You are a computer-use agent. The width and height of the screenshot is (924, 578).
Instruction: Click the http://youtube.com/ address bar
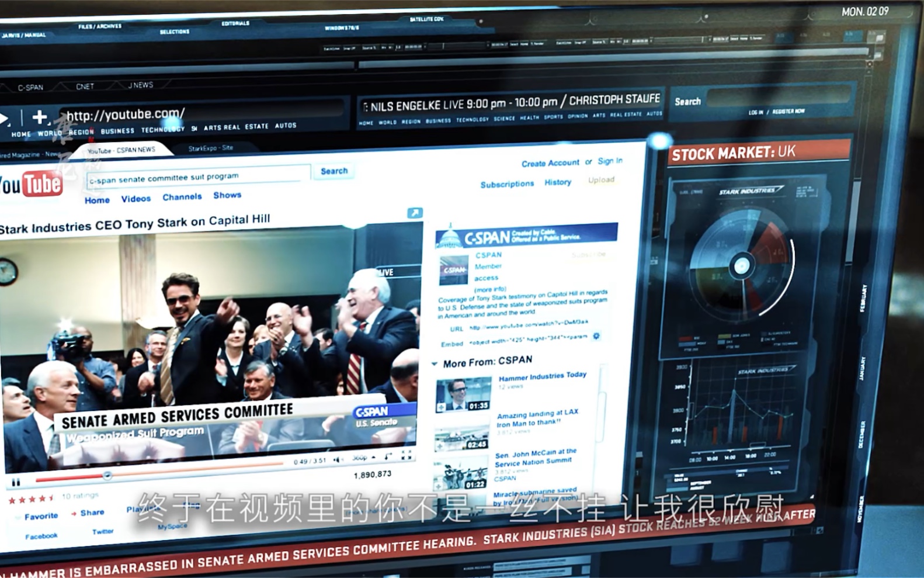point(202,112)
